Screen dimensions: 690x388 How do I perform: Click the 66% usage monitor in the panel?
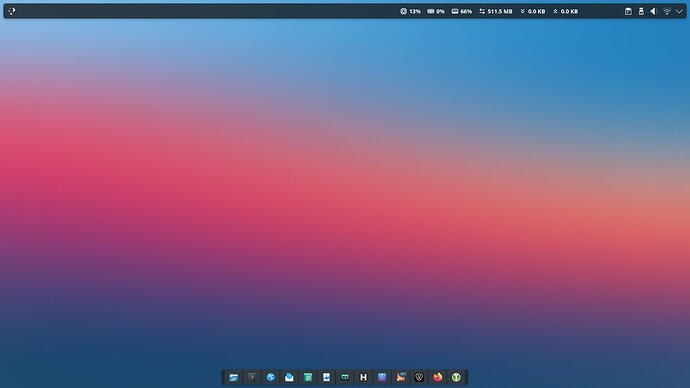click(462, 11)
